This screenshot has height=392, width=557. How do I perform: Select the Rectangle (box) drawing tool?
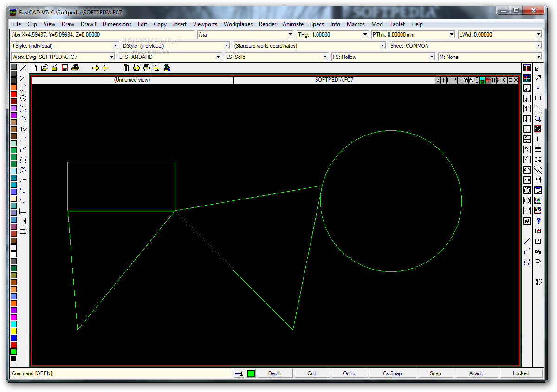pos(23,139)
